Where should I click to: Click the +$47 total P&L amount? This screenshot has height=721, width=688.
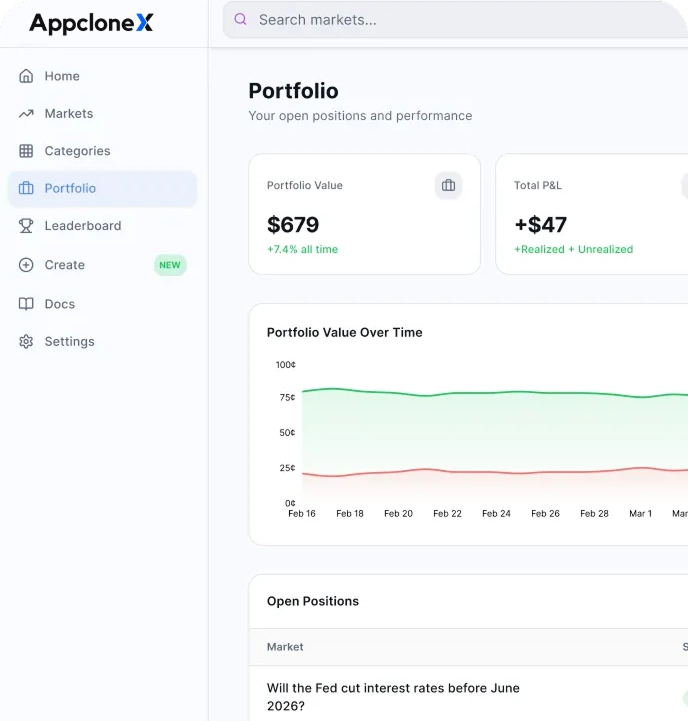(x=540, y=225)
